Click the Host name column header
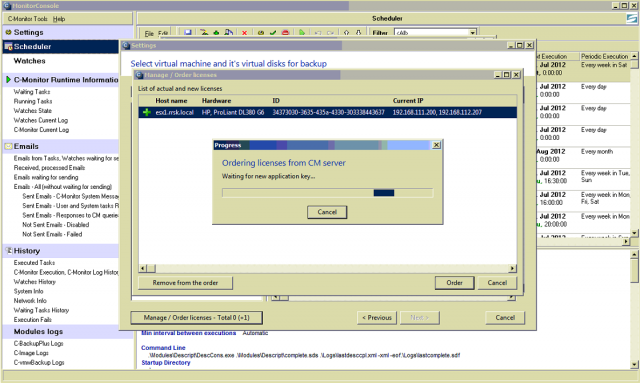The width and height of the screenshot is (640, 383). (x=171, y=100)
